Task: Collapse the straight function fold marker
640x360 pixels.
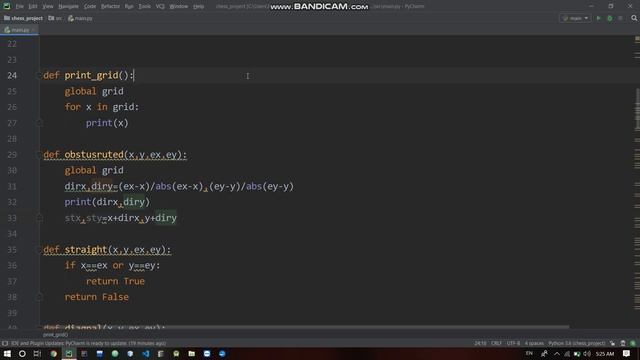Action: tap(40, 250)
